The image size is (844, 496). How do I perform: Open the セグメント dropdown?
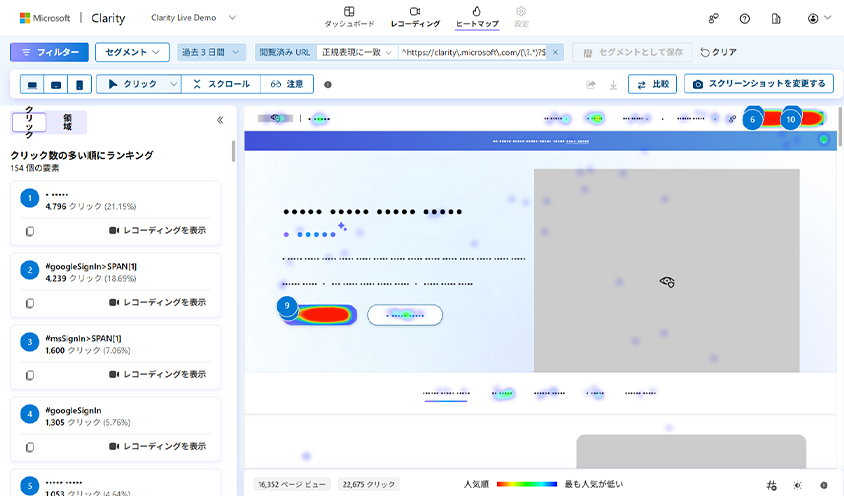pyautogui.click(x=132, y=52)
